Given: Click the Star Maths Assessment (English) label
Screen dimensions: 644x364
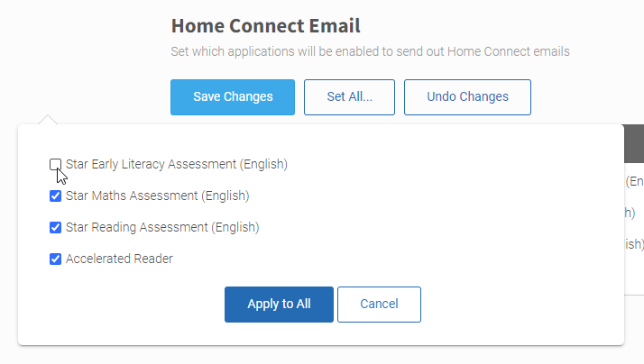Looking at the screenshot, I should (157, 196).
